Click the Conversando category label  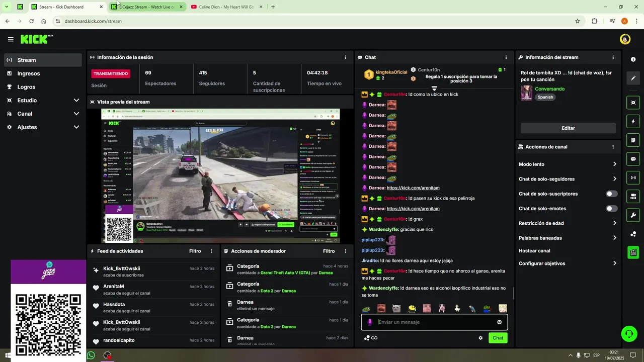pos(549,89)
